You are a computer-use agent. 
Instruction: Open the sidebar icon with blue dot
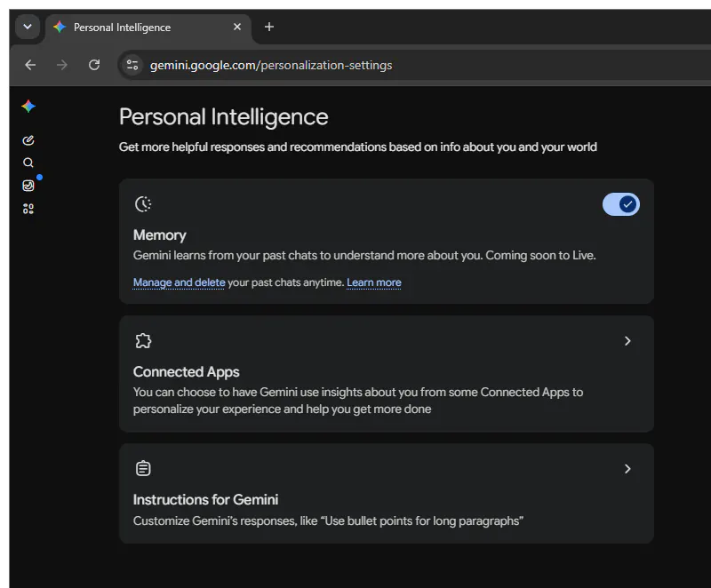click(28, 186)
